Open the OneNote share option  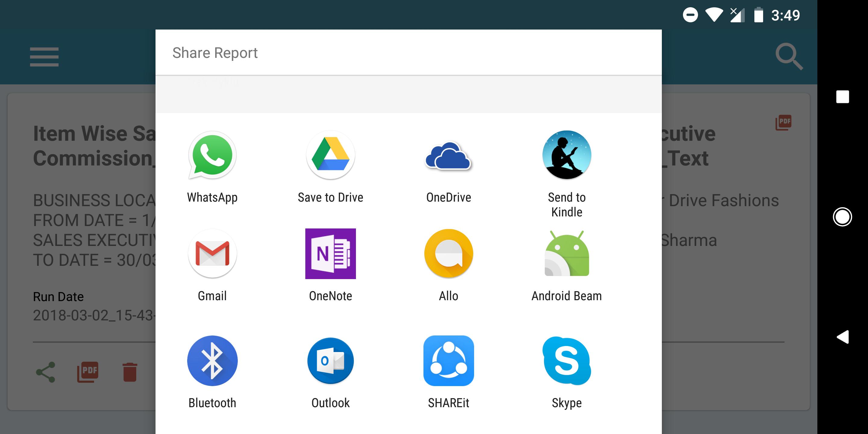click(331, 254)
